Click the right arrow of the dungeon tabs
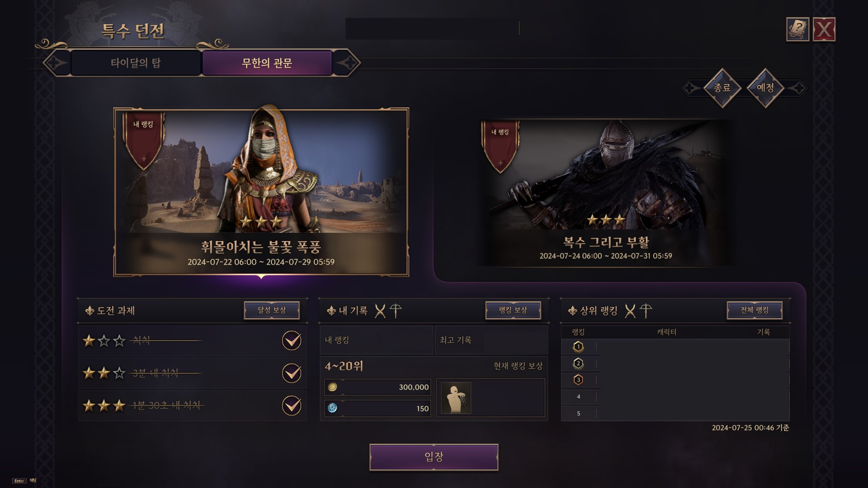This screenshot has height=488, width=868. [347, 63]
